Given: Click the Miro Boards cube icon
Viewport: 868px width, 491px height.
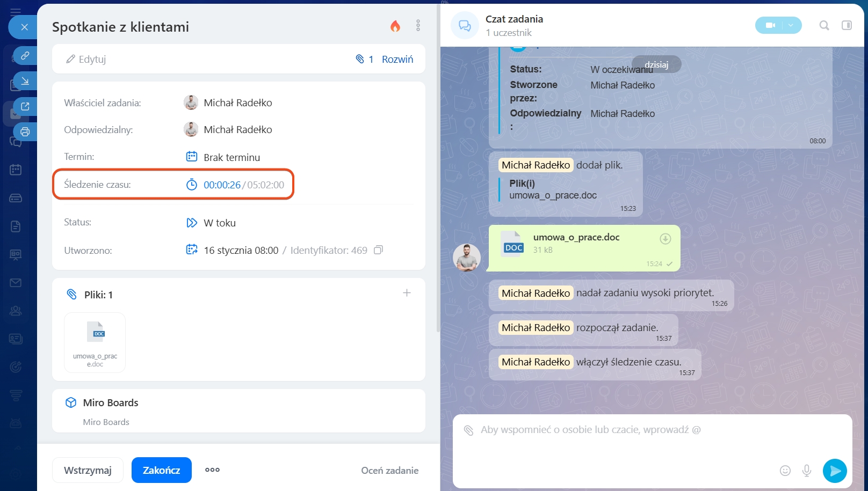Looking at the screenshot, I should (x=71, y=402).
